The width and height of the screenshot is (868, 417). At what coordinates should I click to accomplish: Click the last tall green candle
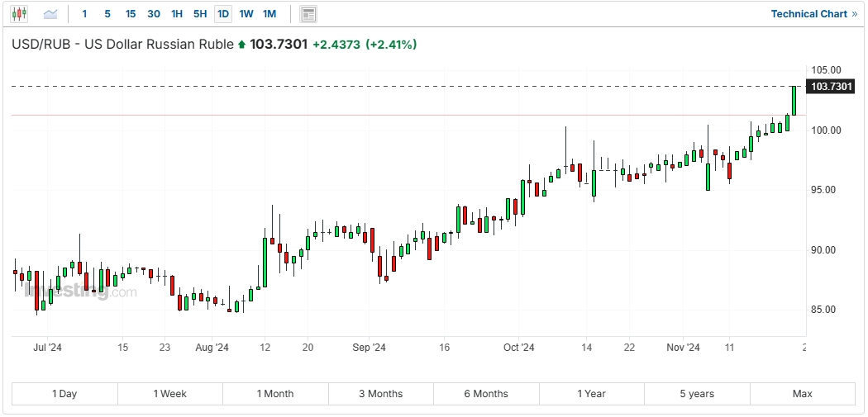[x=794, y=101]
